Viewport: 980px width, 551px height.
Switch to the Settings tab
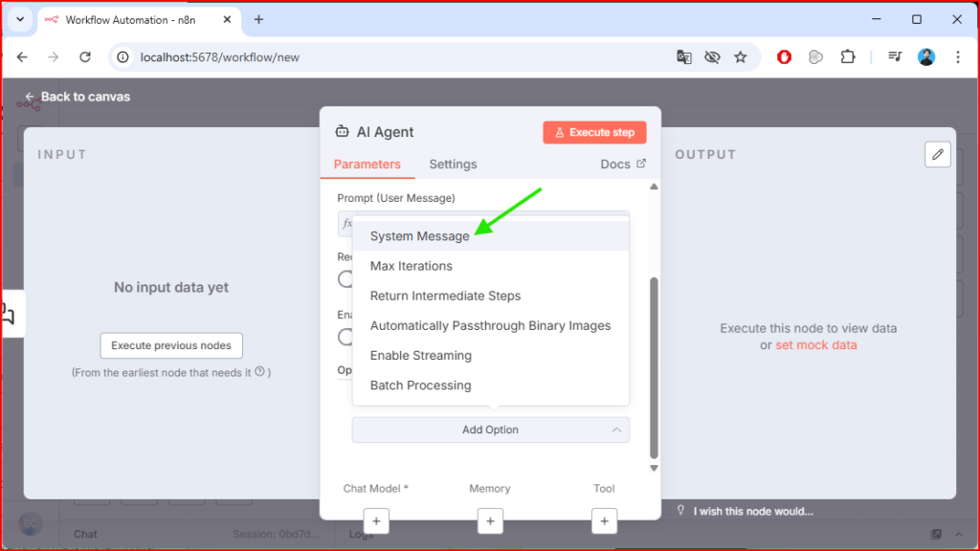tap(453, 165)
